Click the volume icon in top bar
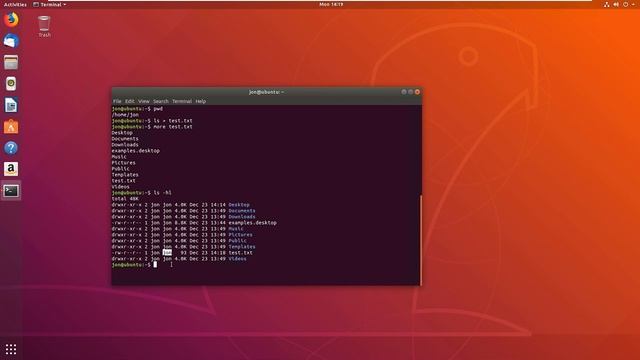The image size is (640, 360). pos(616,4)
